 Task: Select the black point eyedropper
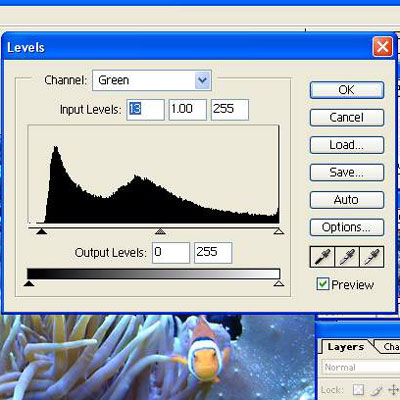point(322,257)
